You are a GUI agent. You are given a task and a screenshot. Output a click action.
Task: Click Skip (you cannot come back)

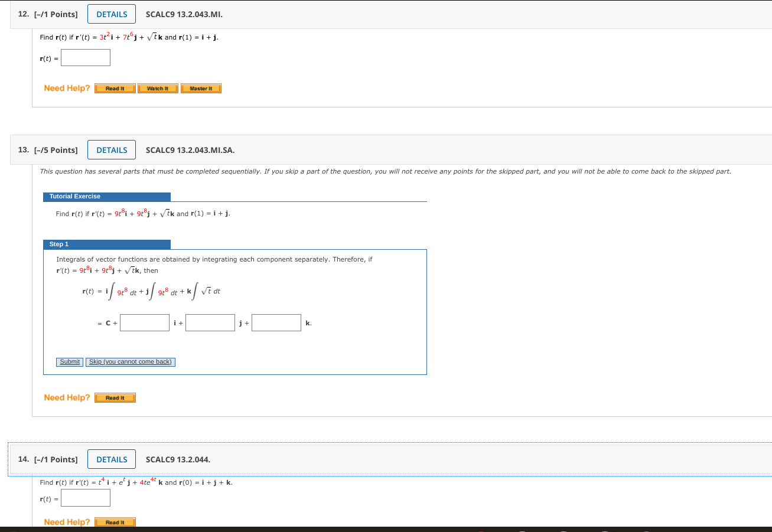(130, 361)
